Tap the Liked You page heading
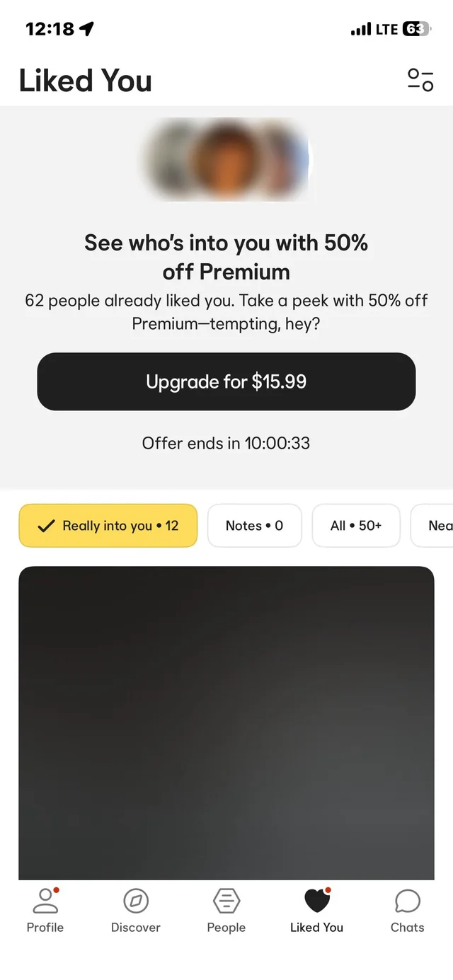The width and height of the screenshot is (453, 980). pyautogui.click(x=86, y=80)
